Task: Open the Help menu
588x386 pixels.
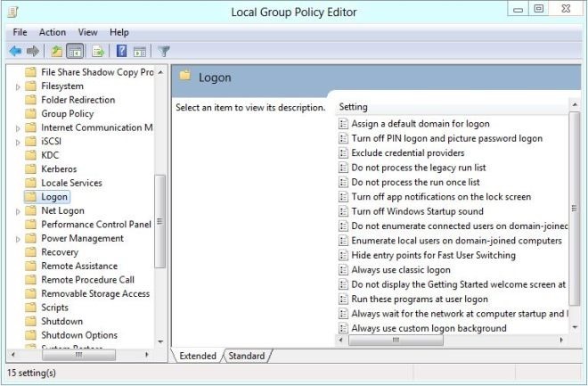Action: (x=119, y=32)
